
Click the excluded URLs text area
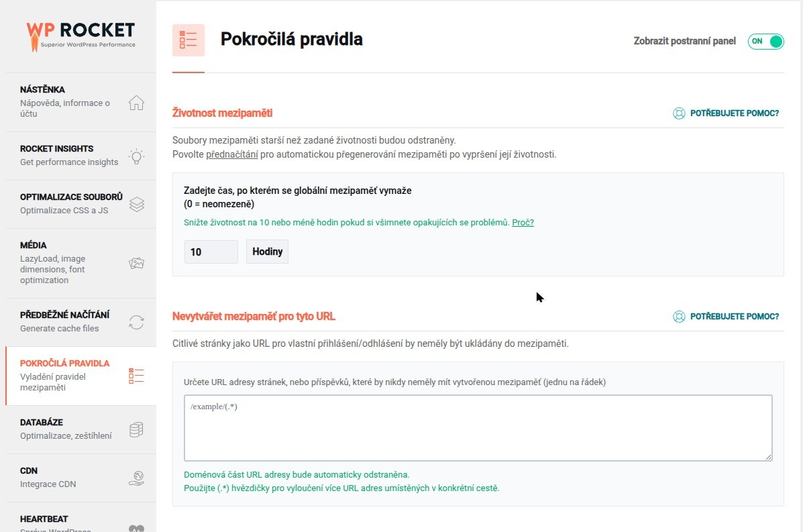click(478, 428)
